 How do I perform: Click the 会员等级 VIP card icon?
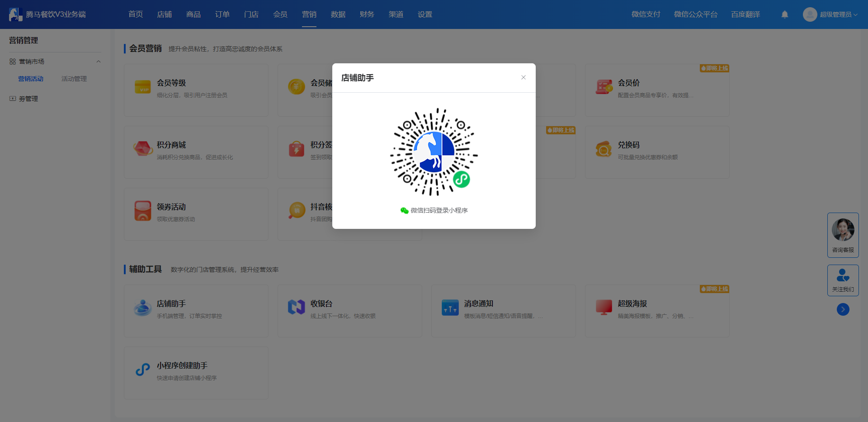point(143,87)
